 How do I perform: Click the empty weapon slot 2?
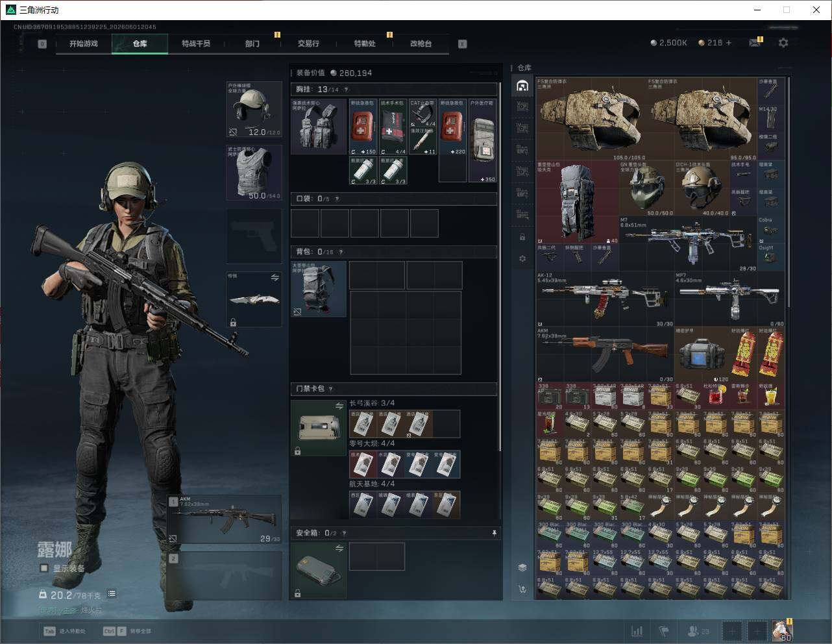[x=225, y=576]
